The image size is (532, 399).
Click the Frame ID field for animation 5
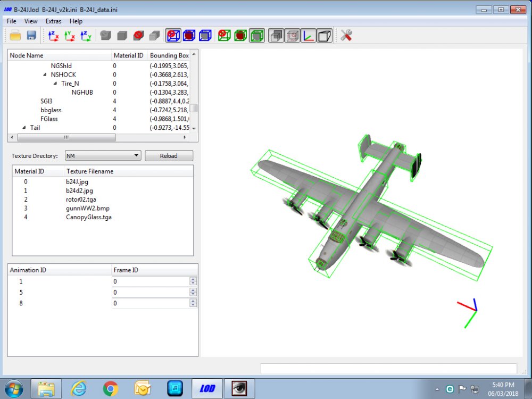(151, 292)
